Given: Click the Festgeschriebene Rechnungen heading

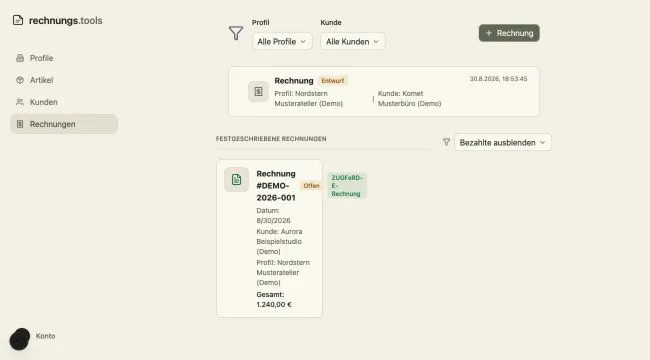Looking at the screenshot, I should [x=271, y=139].
